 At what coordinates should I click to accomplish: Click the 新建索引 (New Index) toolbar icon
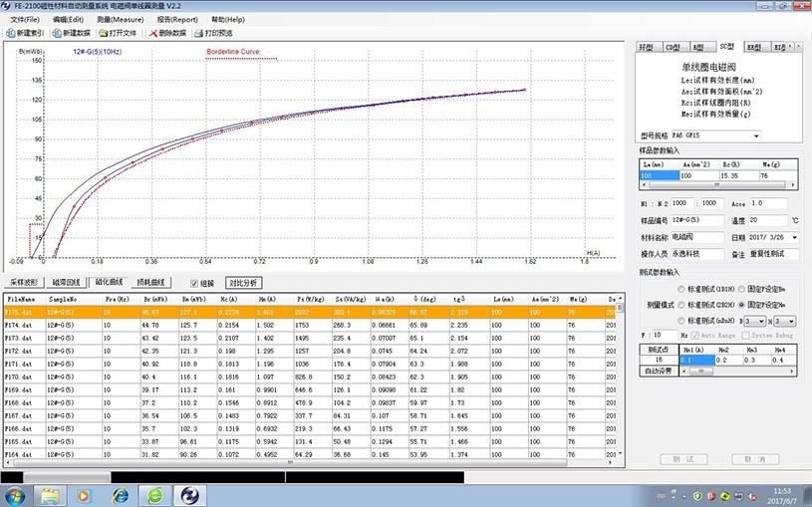pos(10,33)
